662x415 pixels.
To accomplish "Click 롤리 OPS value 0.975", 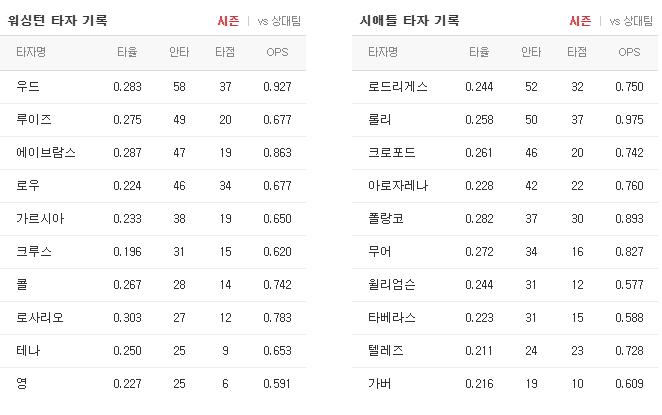I will [629, 120].
